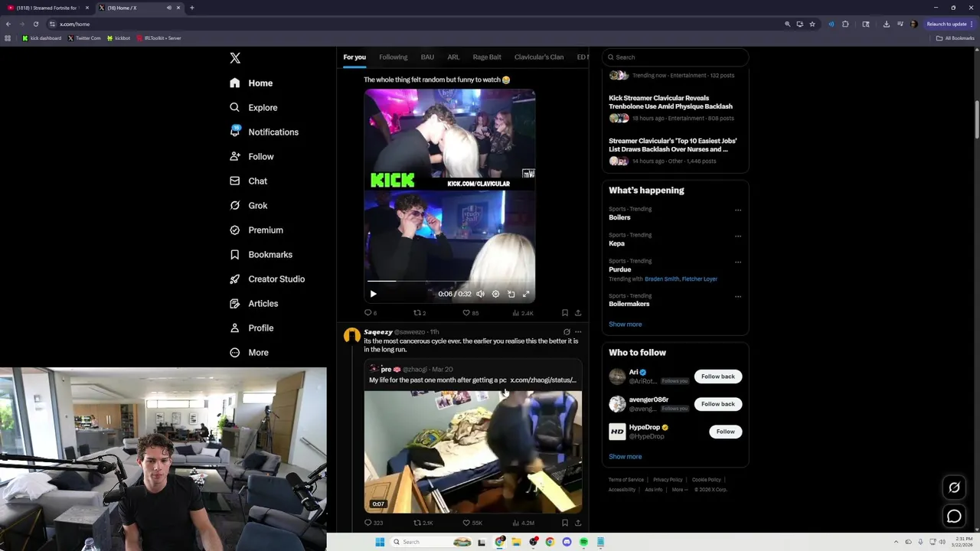Screen dimensions: 980x551
Task: Open Spotify from the taskbar
Action: (x=583, y=542)
